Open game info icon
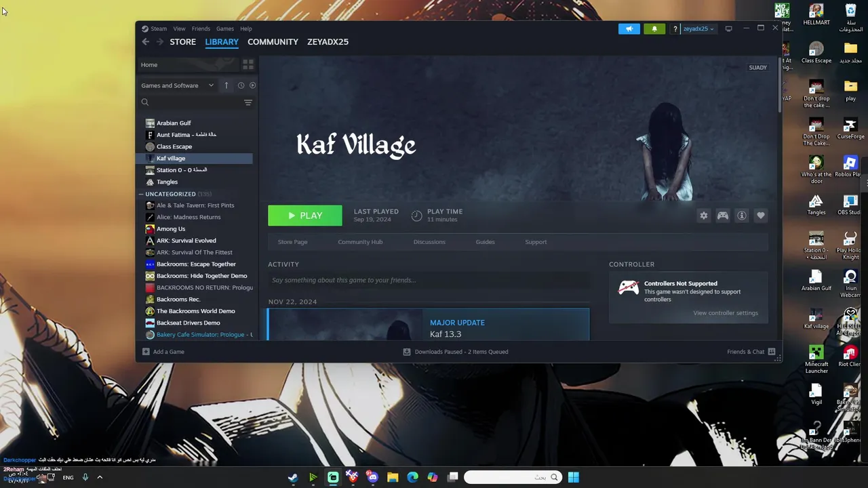Screen dimensions: 868x488 point(742,216)
